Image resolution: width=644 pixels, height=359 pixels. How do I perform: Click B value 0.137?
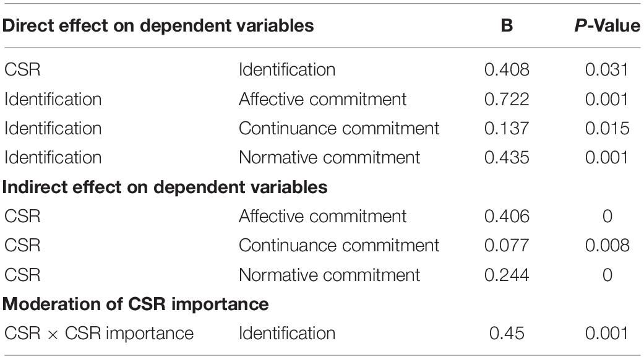pyautogui.click(x=507, y=128)
